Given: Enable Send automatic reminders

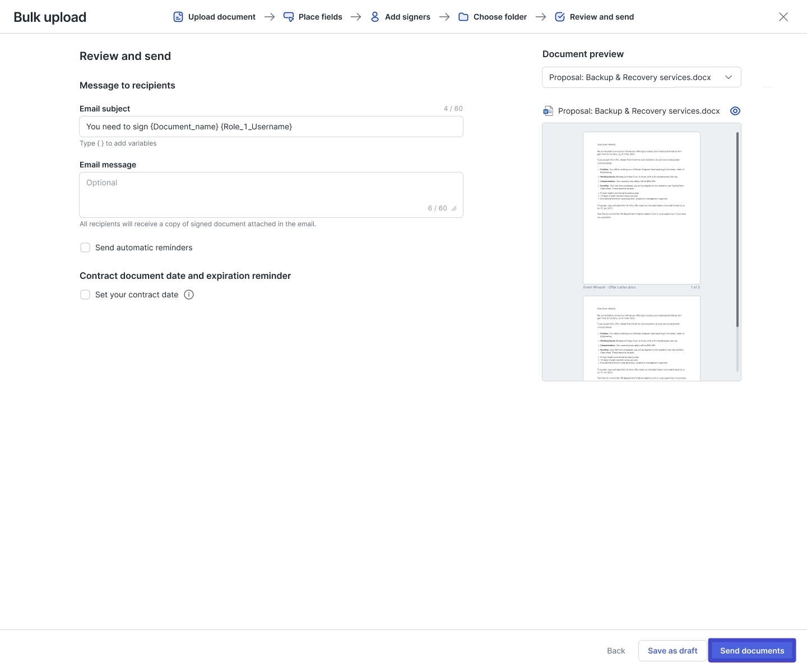Looking at the screenshot, I should pyautogui.click(x=85, y=248).
